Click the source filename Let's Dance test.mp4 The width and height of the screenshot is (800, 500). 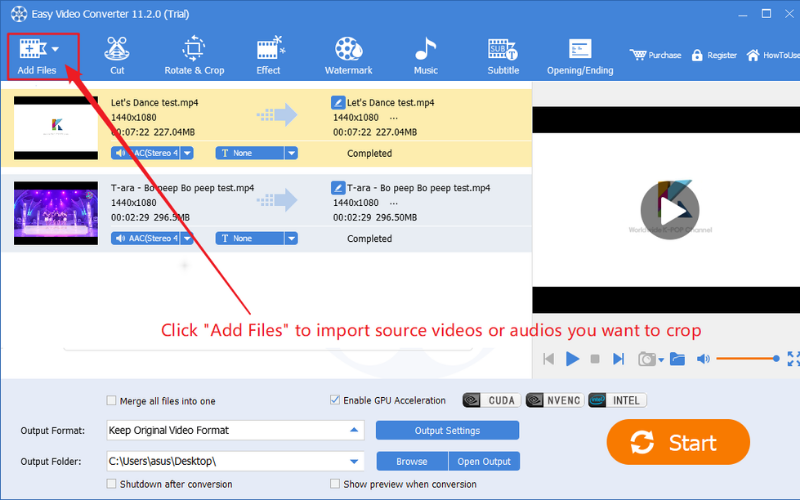coord(155,103)
